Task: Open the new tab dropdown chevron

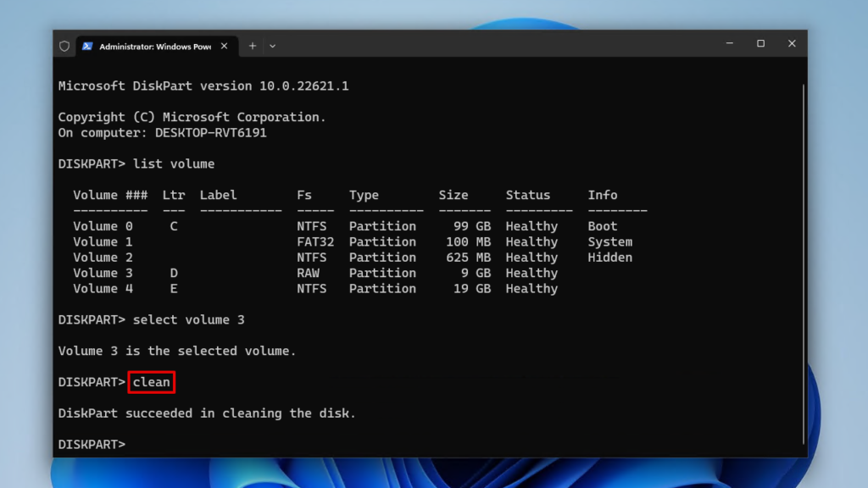Action: 270,47
